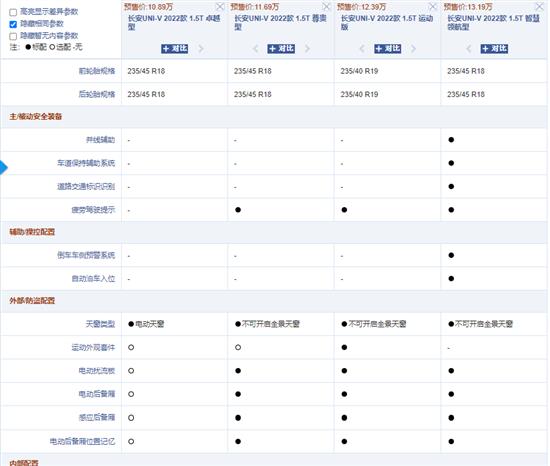Click the 道路交通标识识别 parameter label
550x466 pixels.
[x=86, y=187]
